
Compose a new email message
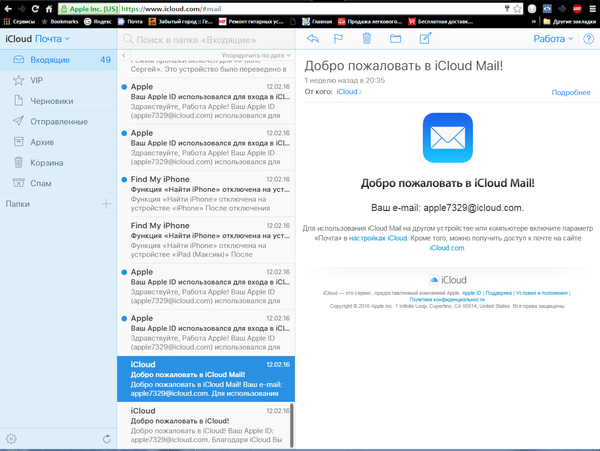[425, 39]
